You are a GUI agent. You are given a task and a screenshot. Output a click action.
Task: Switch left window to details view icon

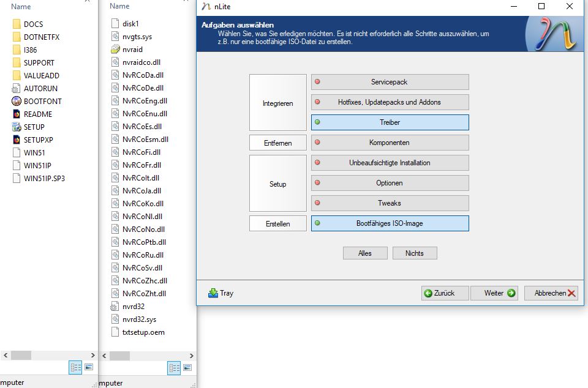(75, 367)
